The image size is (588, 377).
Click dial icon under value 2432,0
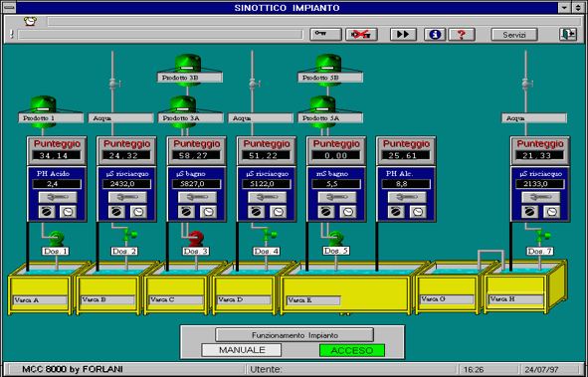pos(116,212)
